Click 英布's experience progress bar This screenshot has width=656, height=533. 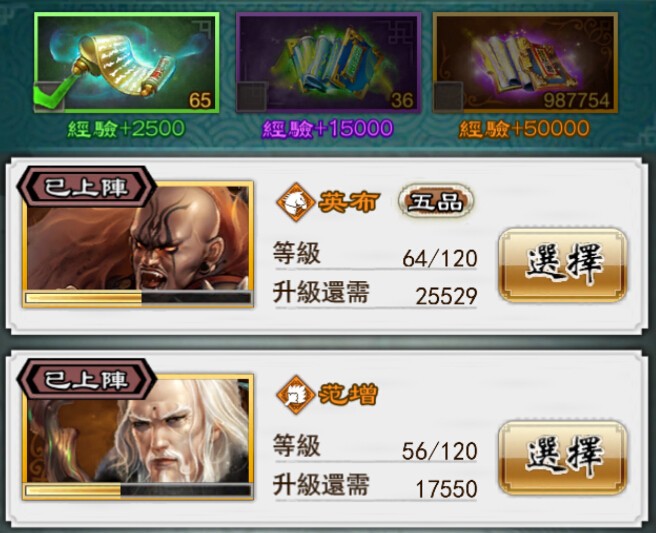(x=138, y=298)
